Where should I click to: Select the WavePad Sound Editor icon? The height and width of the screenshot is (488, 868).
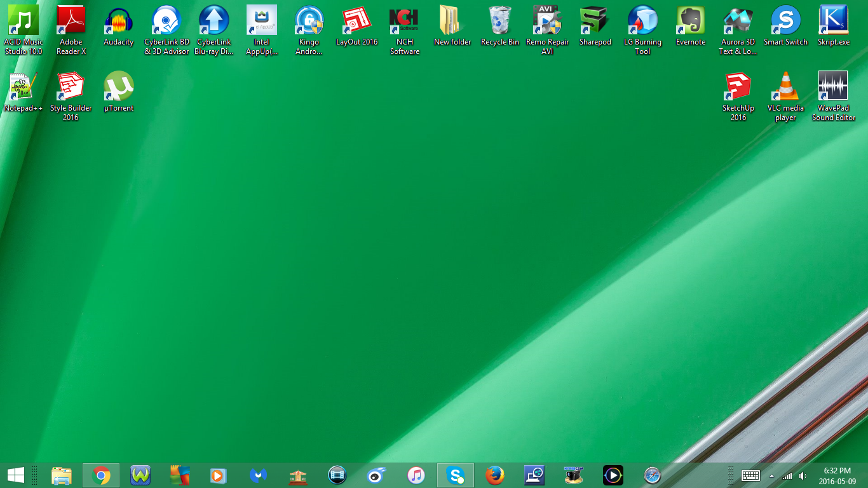[x=834, y=86]
